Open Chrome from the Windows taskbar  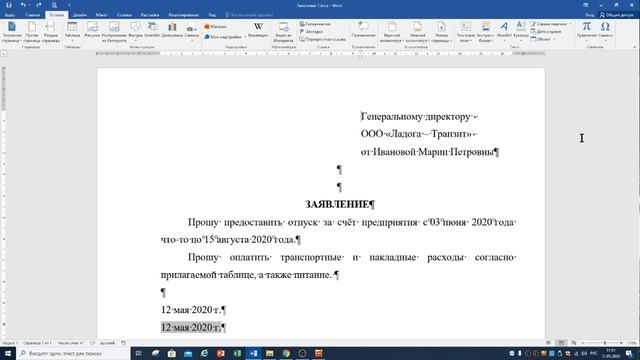point(286,353)
